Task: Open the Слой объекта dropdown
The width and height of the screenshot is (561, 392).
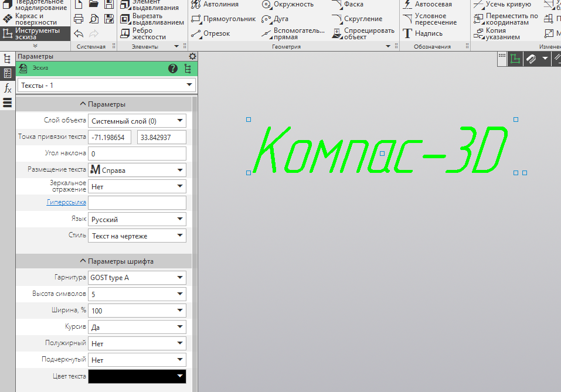Action: 137,121
